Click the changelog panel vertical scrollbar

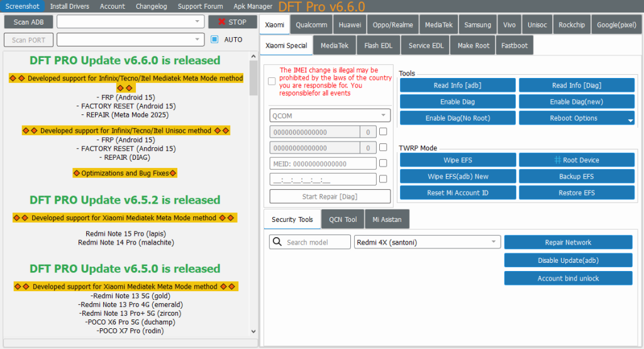click(253, 189)
